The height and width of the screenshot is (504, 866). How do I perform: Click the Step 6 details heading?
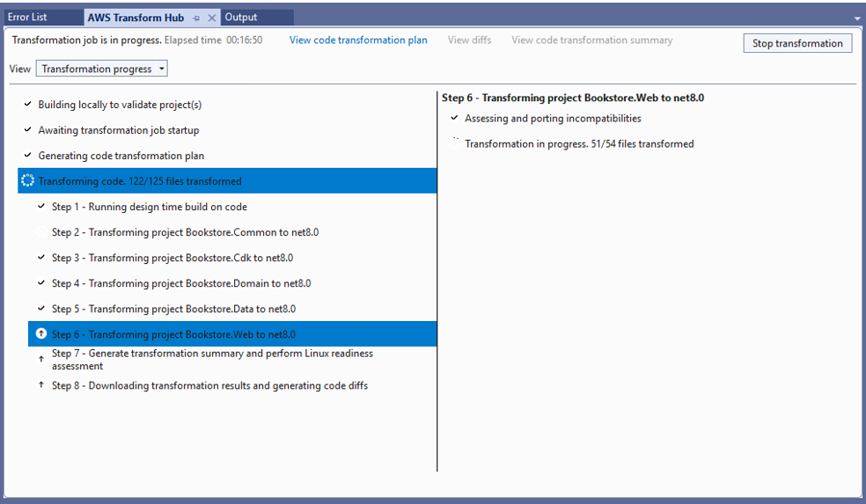click(573, 98)
